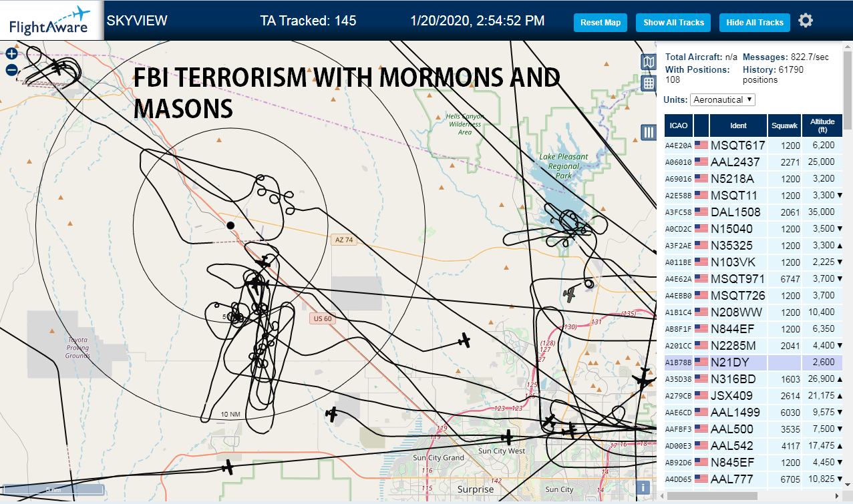
Task: Select the AAL777 aircraft row
Action: [753, 479]
